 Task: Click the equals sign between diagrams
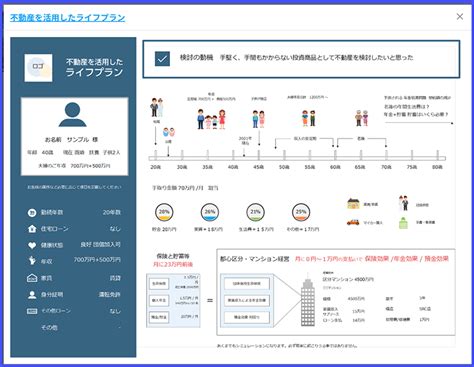click(x=210, y=300)
